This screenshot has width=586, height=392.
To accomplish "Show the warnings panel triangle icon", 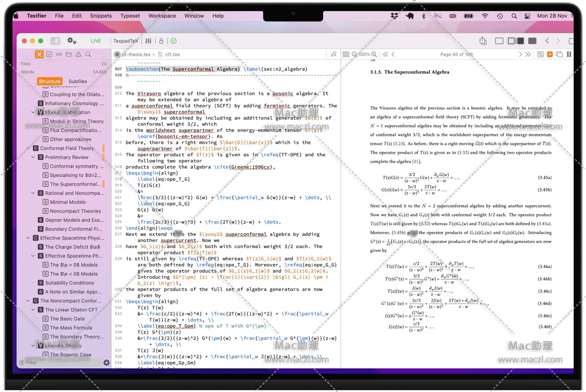I will (79, 54).
